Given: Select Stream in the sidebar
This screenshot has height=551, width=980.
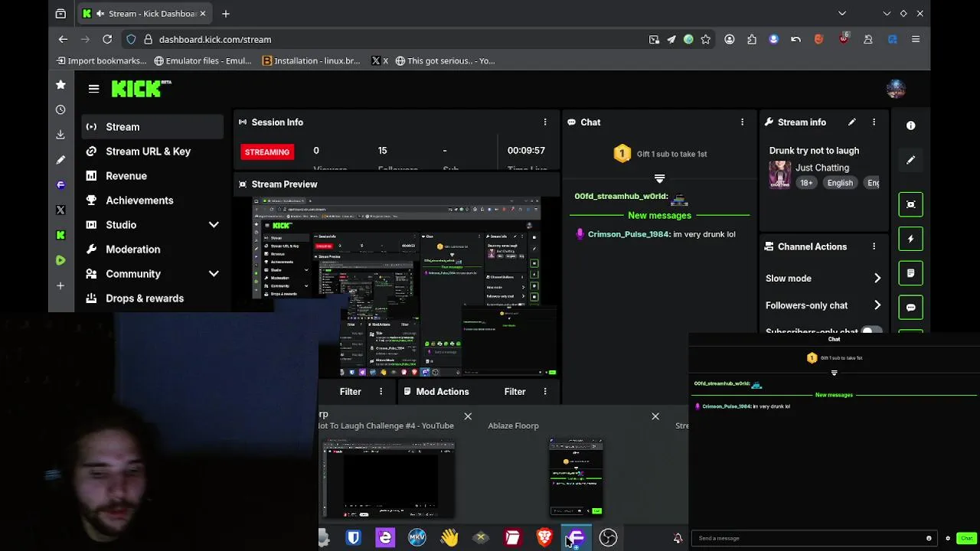Looking at the screenshot, I should (x=152, y=127).
